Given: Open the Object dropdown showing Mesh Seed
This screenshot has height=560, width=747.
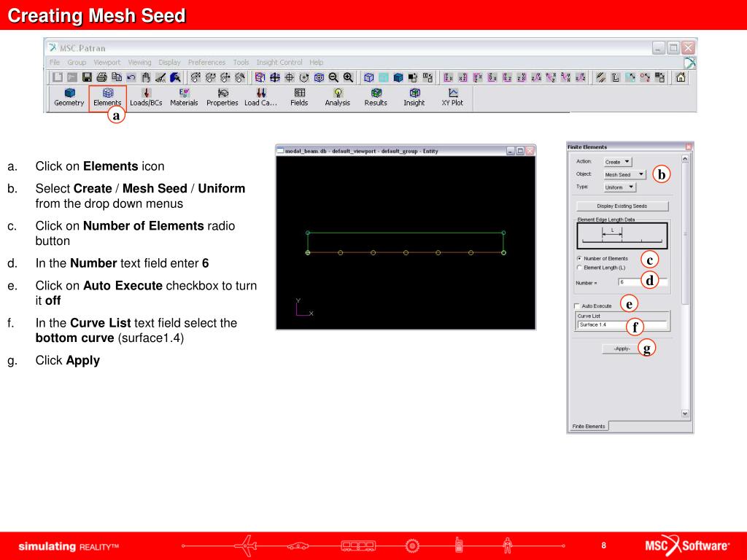Looking at the screenshot, I should point(624,175).
